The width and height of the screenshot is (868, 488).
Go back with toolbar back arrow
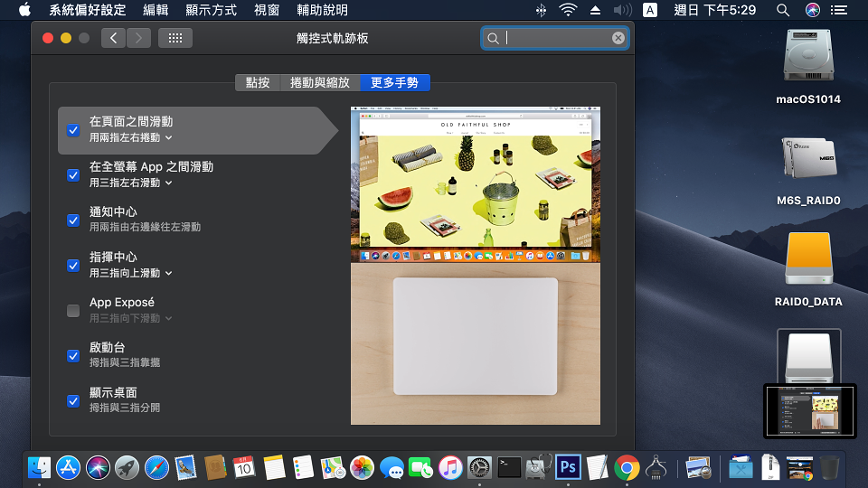pos(114,38)
